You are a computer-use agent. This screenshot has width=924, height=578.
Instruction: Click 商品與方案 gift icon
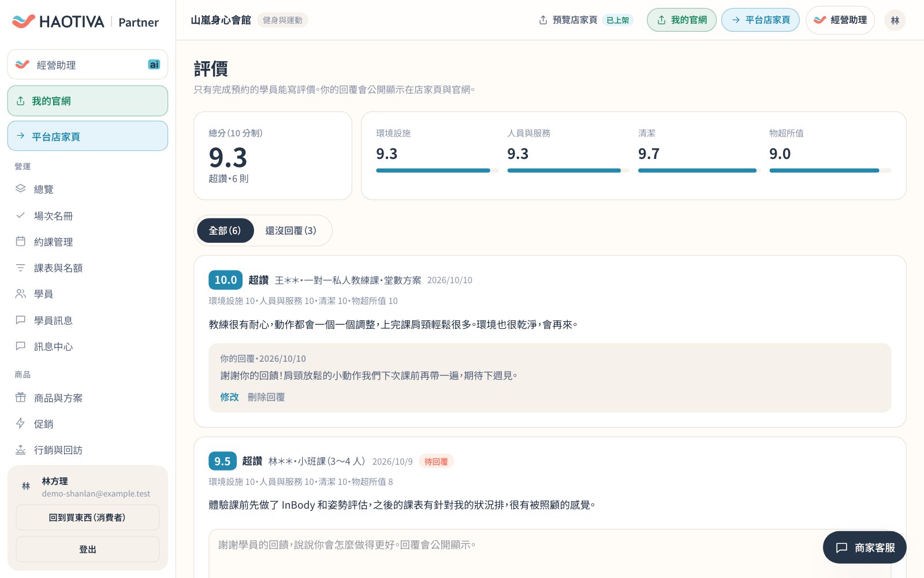21,397
